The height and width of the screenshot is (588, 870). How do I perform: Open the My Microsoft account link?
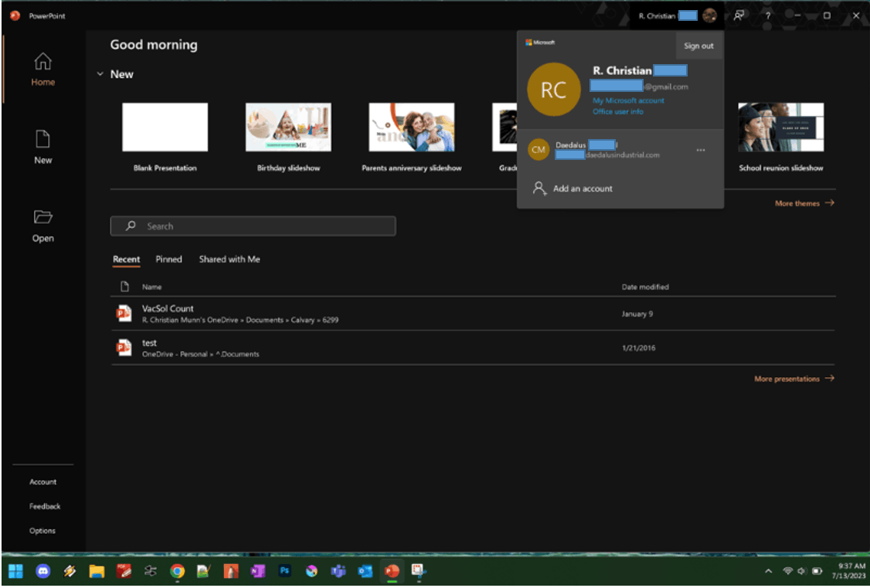tap(628, 100)
